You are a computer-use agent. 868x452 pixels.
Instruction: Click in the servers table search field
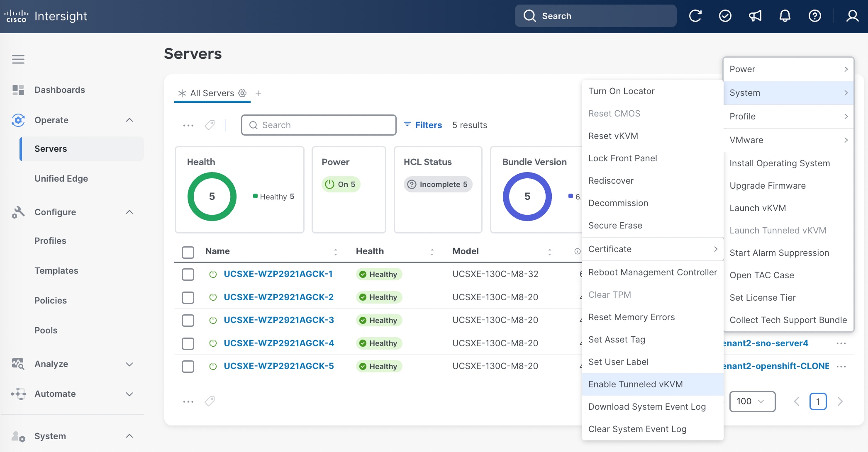(319, 125)
